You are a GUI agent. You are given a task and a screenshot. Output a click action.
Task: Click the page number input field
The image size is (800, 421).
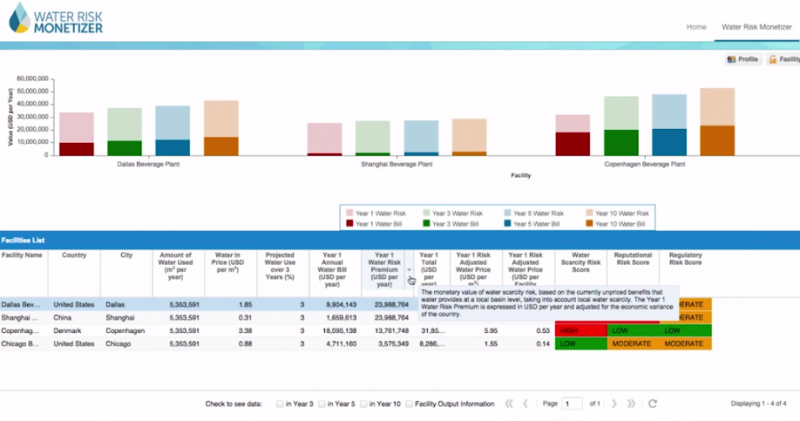point(572,404)
